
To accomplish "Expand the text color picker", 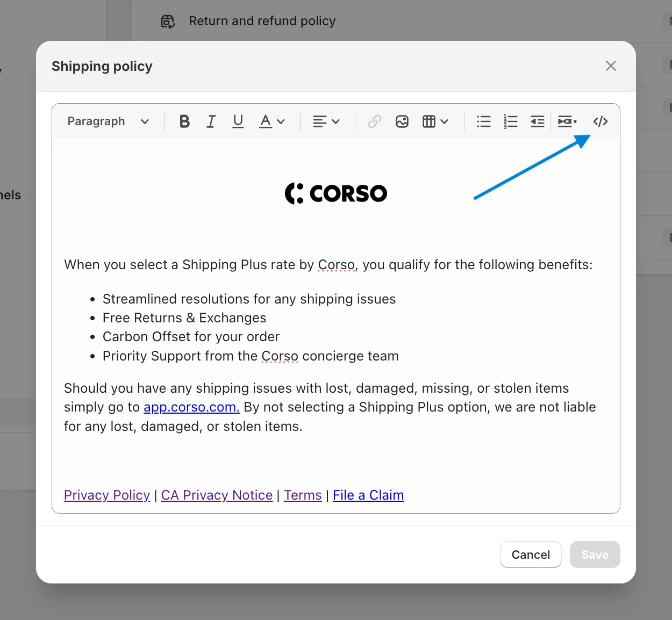I will click(x=272, y=121).
